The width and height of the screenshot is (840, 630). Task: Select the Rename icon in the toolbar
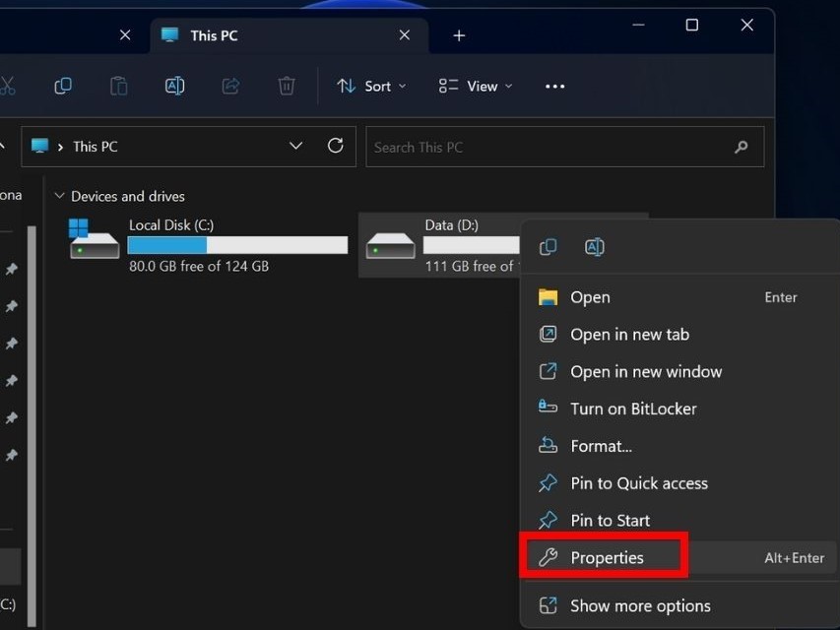pos(174,86)
